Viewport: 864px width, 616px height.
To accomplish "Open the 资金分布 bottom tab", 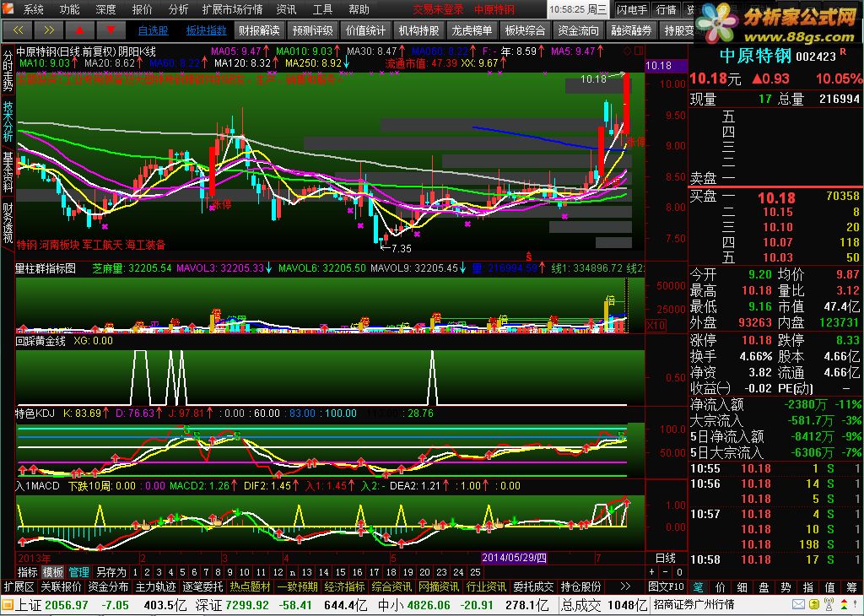I will click(108, 586).
